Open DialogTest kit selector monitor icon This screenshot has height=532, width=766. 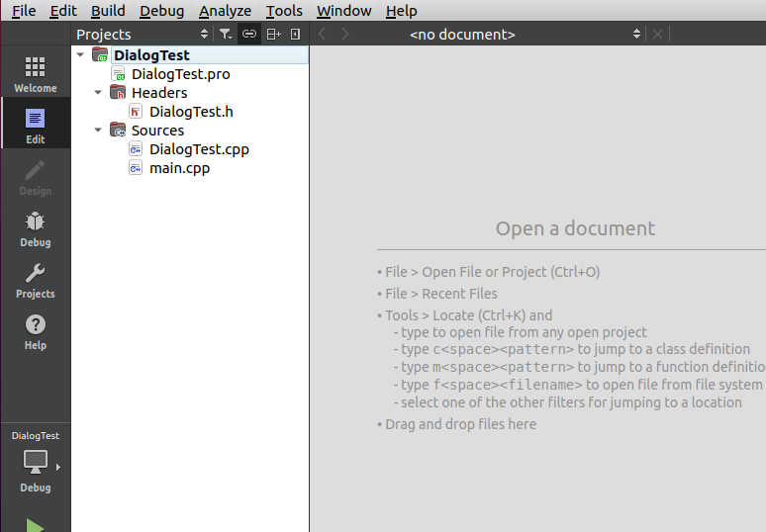36,462
